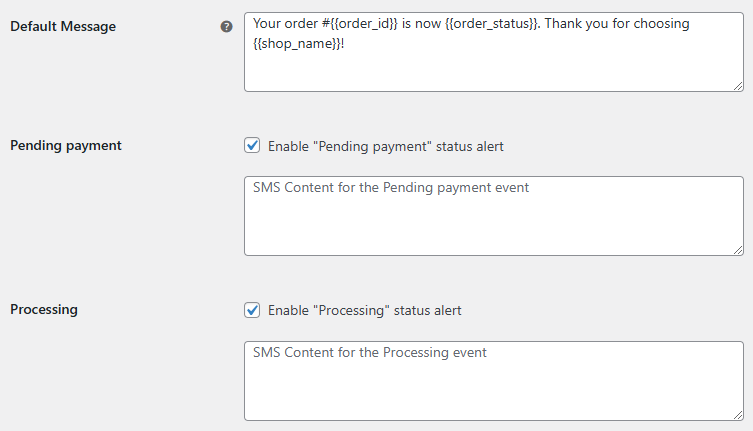Click the Pending payment textarea resize grip
Image resolution: width=753 pixels, height=431 pixels.
pyautogui.click(x=738, y=250)
